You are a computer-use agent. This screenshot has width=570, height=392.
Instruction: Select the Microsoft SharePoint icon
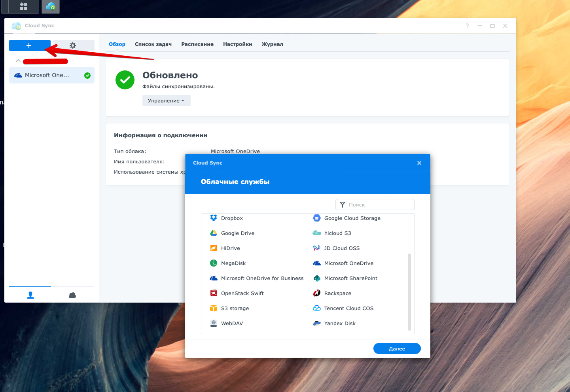(x=317, y=278)
